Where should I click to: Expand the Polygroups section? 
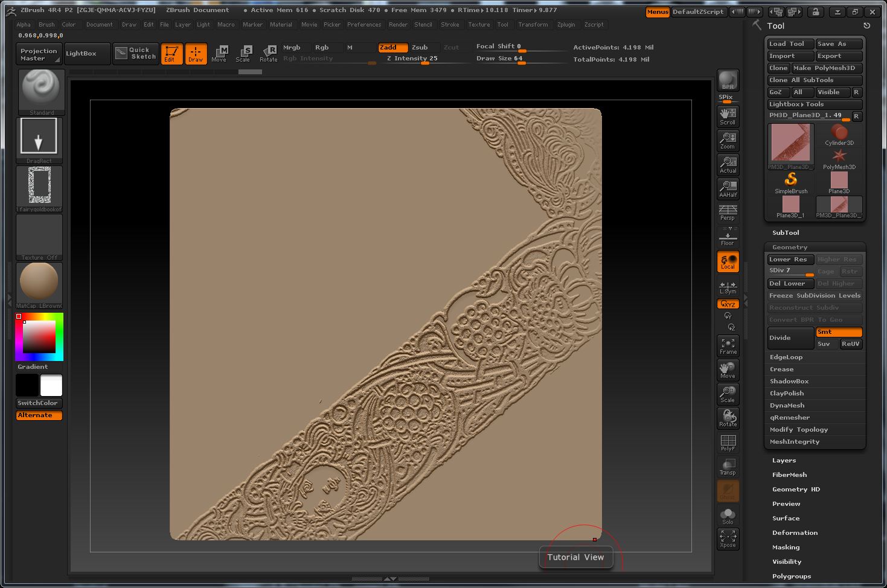791,576
